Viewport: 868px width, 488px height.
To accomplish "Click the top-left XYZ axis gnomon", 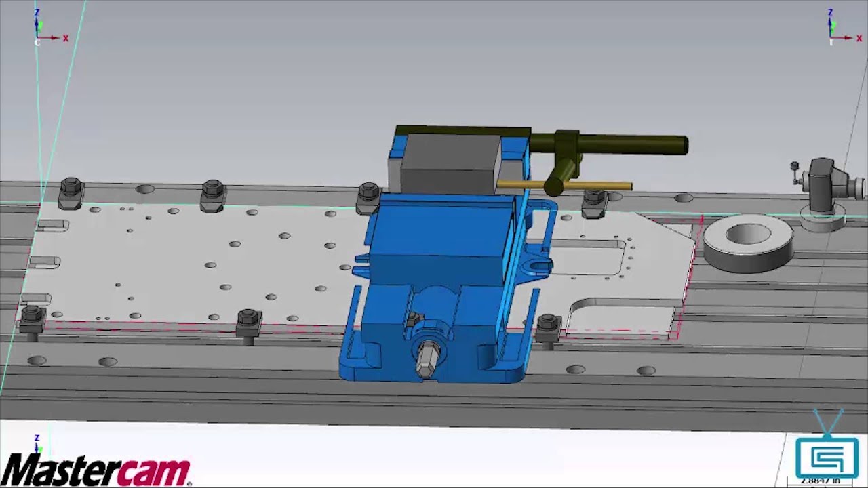I will coord(50,28).
